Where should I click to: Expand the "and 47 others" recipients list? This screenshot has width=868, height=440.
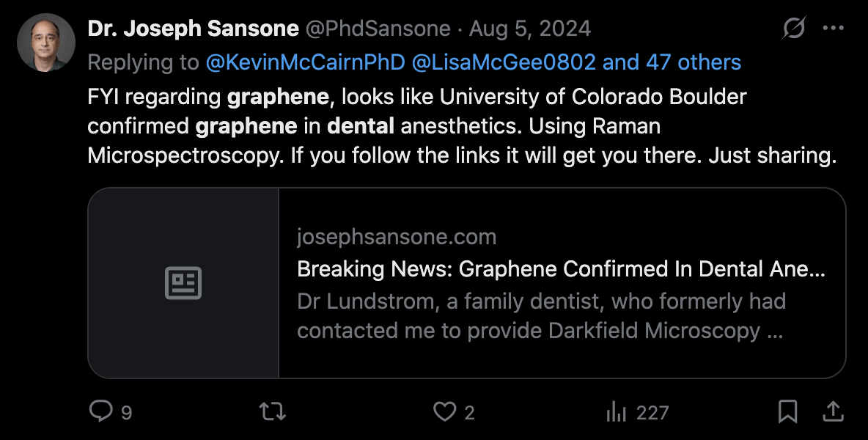pos(672,62)
